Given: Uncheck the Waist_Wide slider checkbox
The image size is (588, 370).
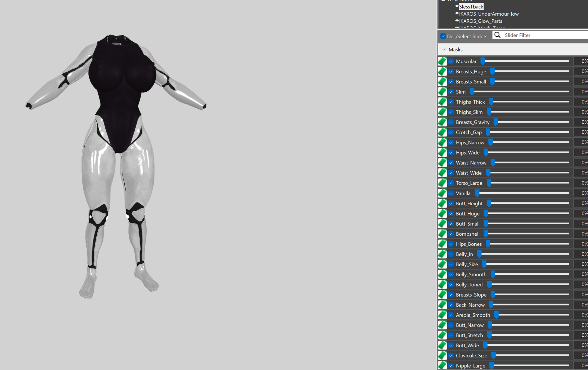Looking at the screenshot, I should coord(451,173).
